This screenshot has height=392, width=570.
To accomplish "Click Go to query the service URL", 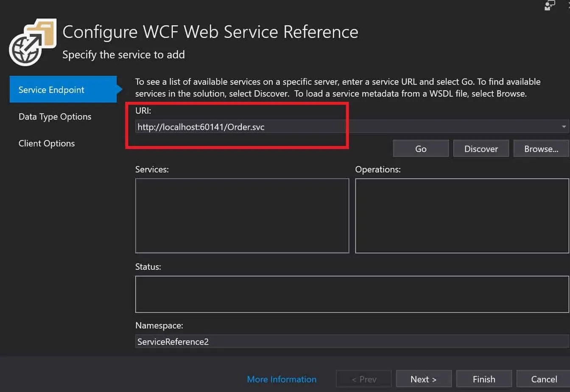I will 421,148.
